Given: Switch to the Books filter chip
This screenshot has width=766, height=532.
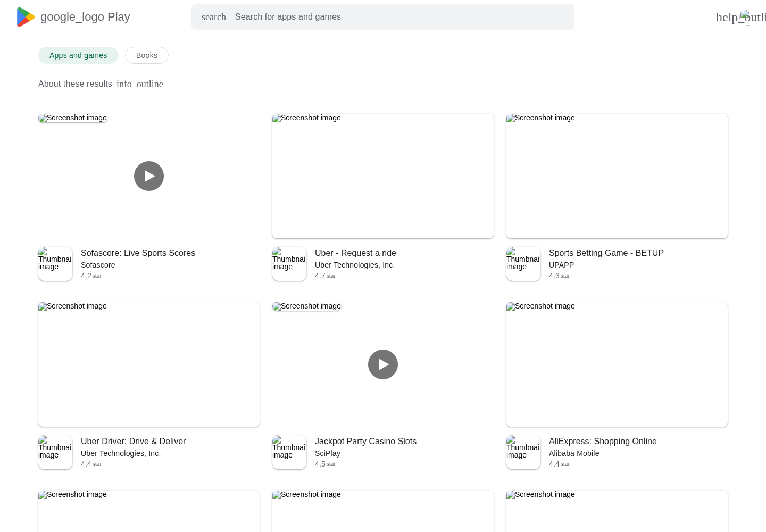Looking at the screenshot, I should tap(147, 55).
